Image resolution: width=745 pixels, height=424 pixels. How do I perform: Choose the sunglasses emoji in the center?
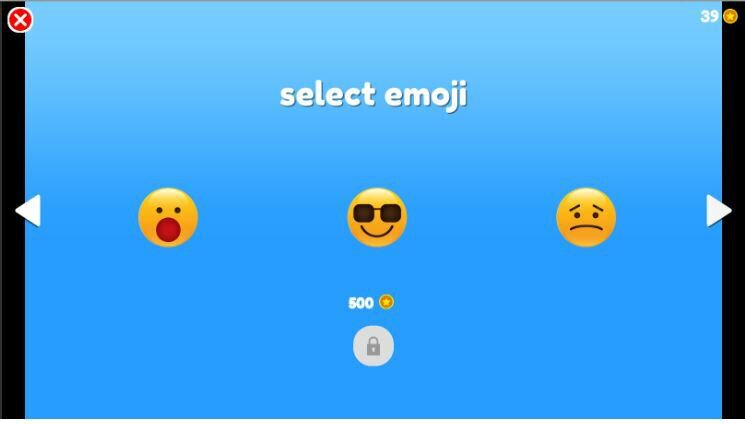(x=377, y=217)
